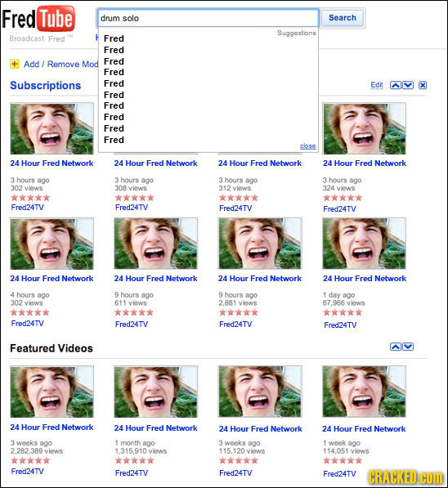Open 24 Hour Fred Network video with 2,881 views
The image size is (448, 488).
click(x=260, y=278)
